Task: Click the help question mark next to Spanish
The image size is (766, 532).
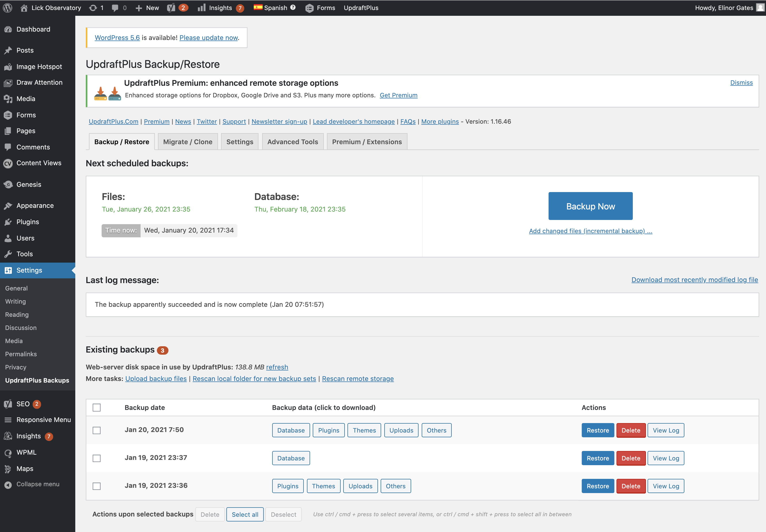Action: [293, 7]
